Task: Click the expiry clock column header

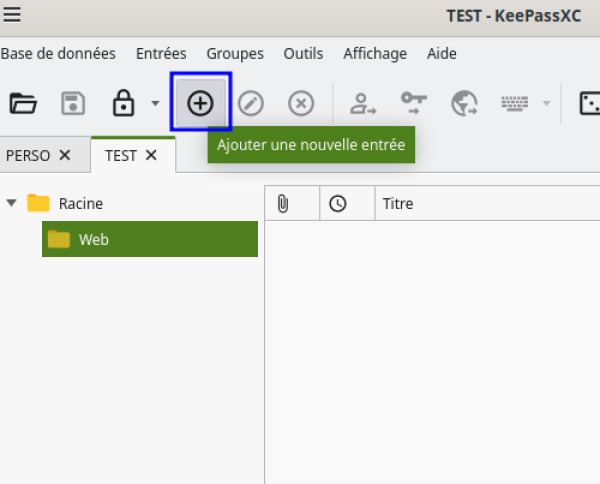Action: click(x=338, y=203)
